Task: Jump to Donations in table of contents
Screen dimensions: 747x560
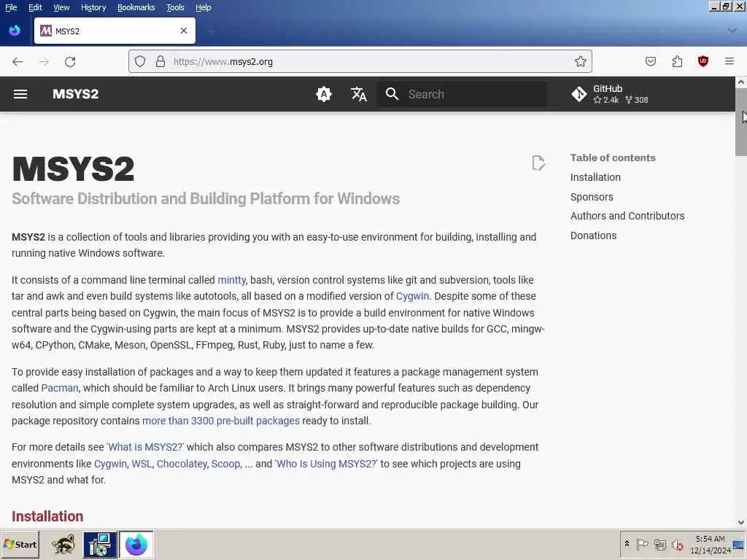Action: click(x=593, y=236)
